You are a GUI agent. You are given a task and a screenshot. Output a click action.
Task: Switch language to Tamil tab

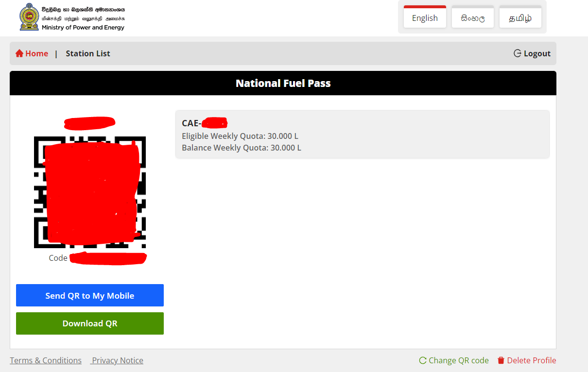520,17
